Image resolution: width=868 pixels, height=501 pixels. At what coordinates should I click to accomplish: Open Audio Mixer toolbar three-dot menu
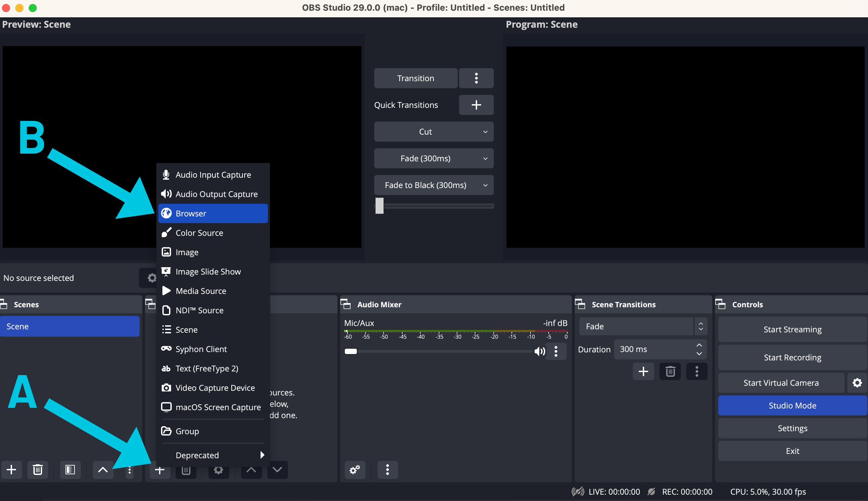pyautogui.click(x=388, y=470)
